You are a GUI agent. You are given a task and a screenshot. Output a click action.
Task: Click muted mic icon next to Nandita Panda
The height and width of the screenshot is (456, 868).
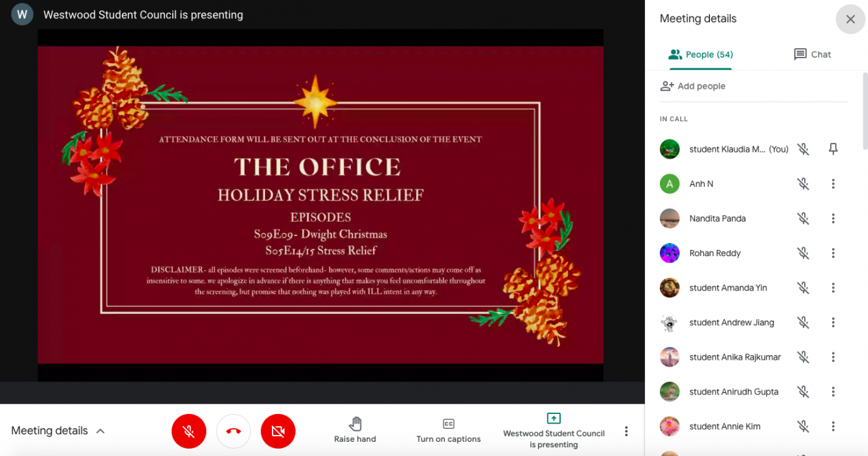click(x=804, y=218)
